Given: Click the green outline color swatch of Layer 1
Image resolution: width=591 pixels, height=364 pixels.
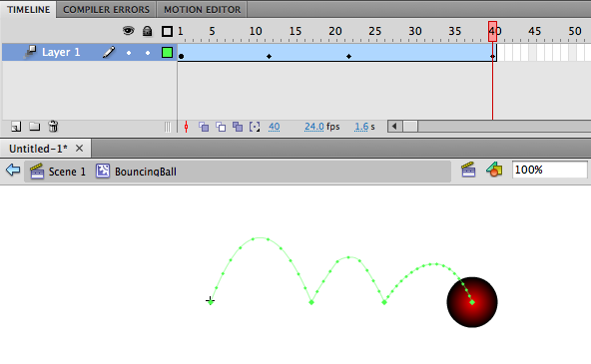Looking at the screenshot, I should tap(167, 52).
